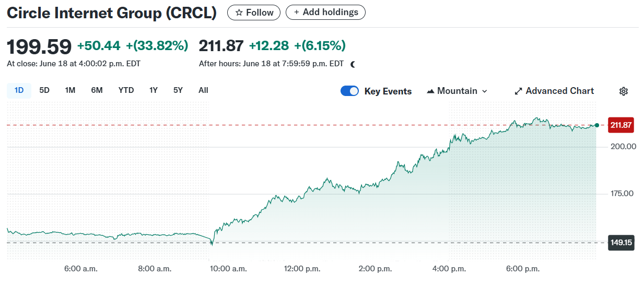Open chart settings gear icon
The height and width of the screenshot is (287, 644).
623,91
